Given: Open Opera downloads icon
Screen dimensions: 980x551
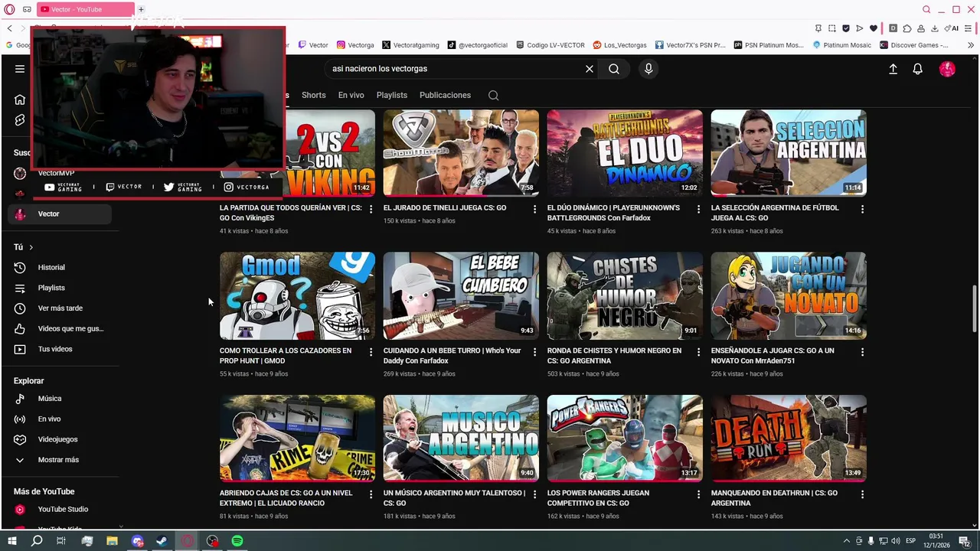Looking at the screenshot, I should coord(935,28).
